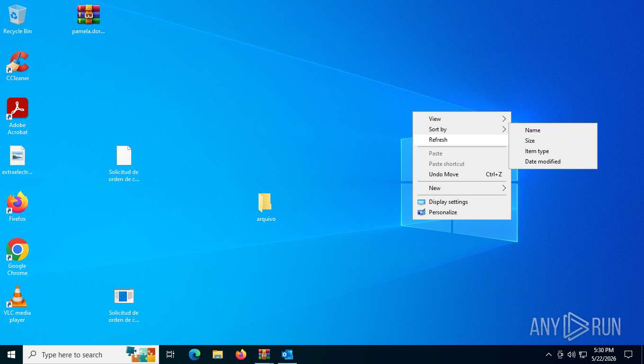Viewport: 644px width, 364px height.
Task: Select the Google Chrome desktop shortcut
Action: pyautogui.click(x=18, y=257)
